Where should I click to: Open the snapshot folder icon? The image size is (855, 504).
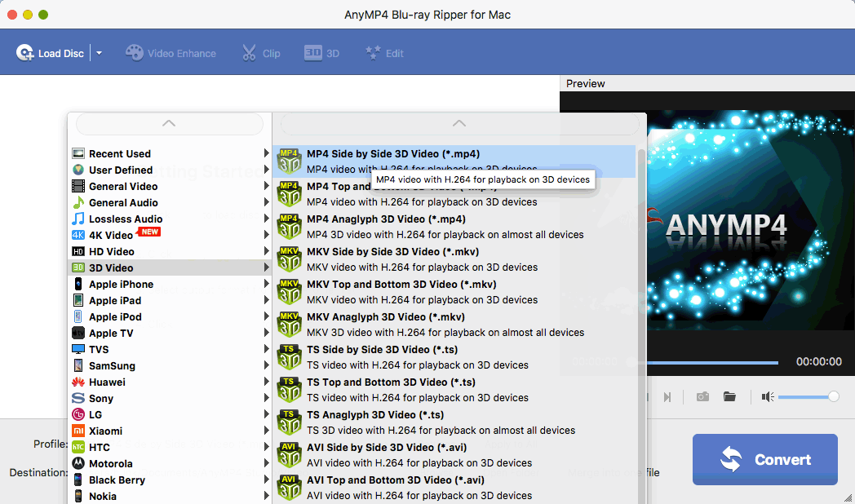tap(729, 396)
